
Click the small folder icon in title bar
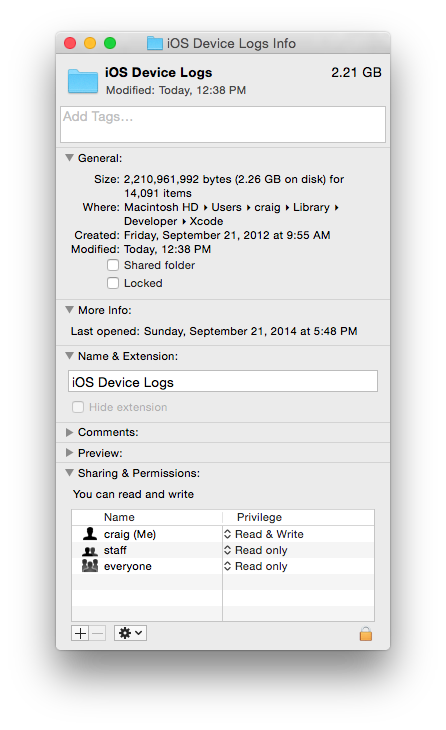[x=155, y=43]
